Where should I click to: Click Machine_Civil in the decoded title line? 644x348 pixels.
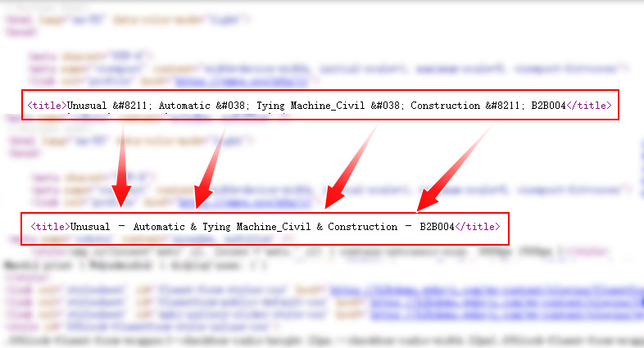[x=270, y=226]
